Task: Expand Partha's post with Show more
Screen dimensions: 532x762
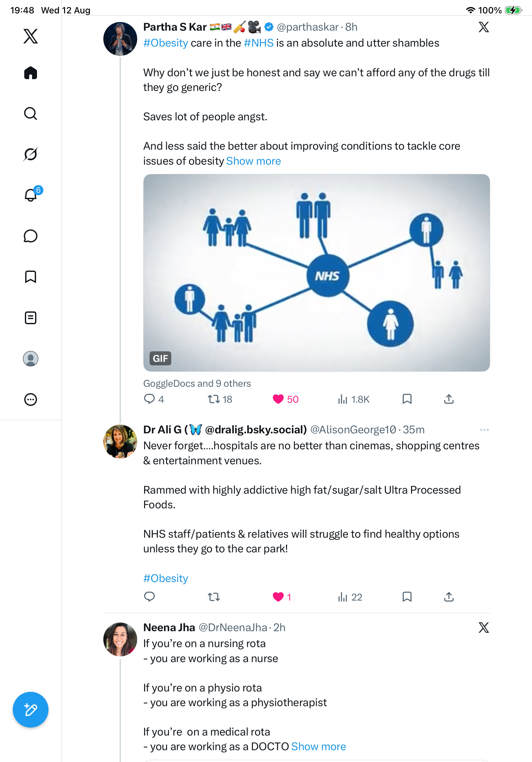Action: point(253,161)
